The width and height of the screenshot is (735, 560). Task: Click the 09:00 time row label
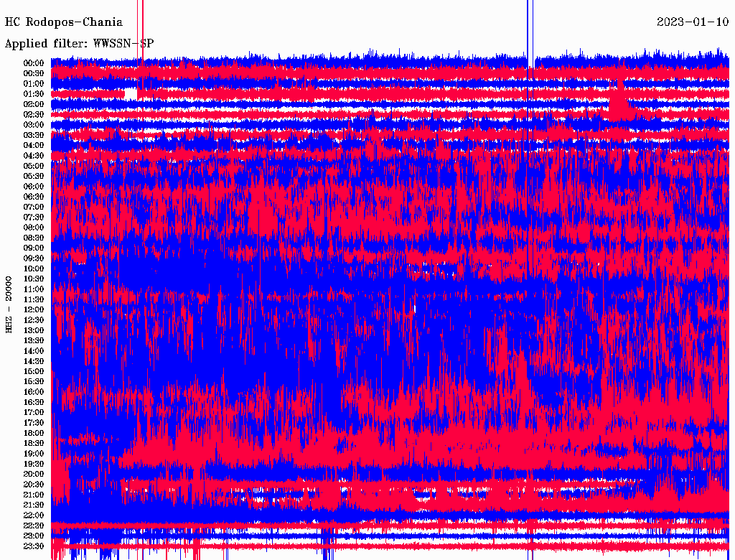(34, 248)
